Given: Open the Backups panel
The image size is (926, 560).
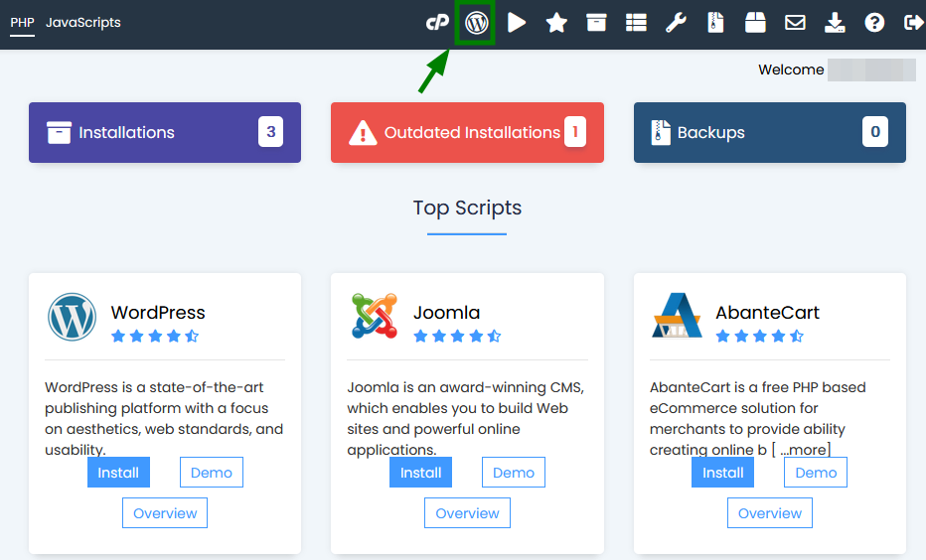Looking at the screenshot, I should point(769,132).
